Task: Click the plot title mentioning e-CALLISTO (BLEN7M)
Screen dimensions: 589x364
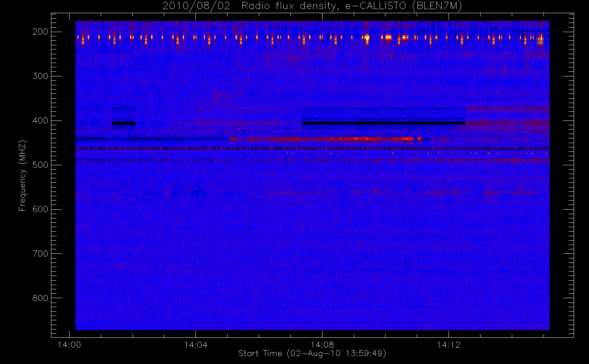Action: (312, 6)
